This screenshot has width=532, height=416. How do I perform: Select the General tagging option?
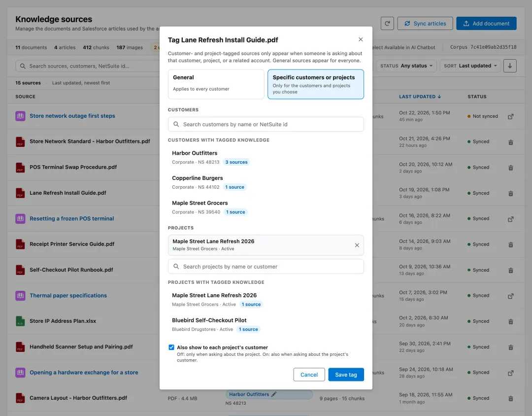click(216, 84)
